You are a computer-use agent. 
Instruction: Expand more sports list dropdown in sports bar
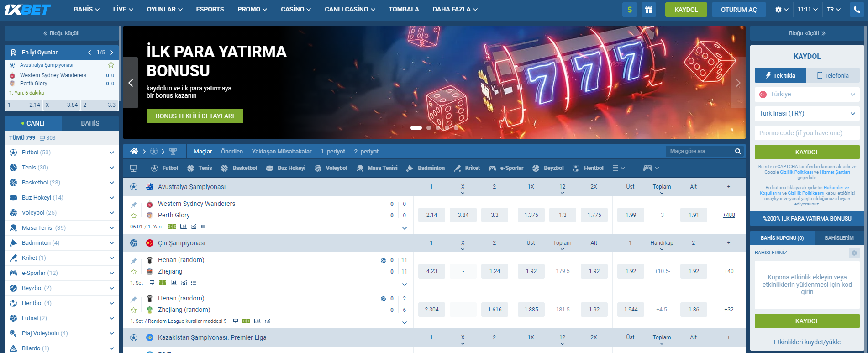tap(619, 168)
